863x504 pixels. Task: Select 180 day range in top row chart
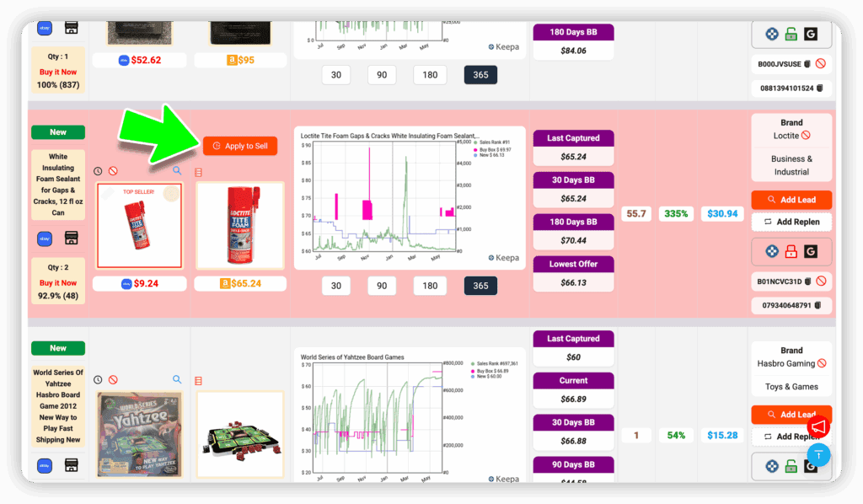coord(430,75)
